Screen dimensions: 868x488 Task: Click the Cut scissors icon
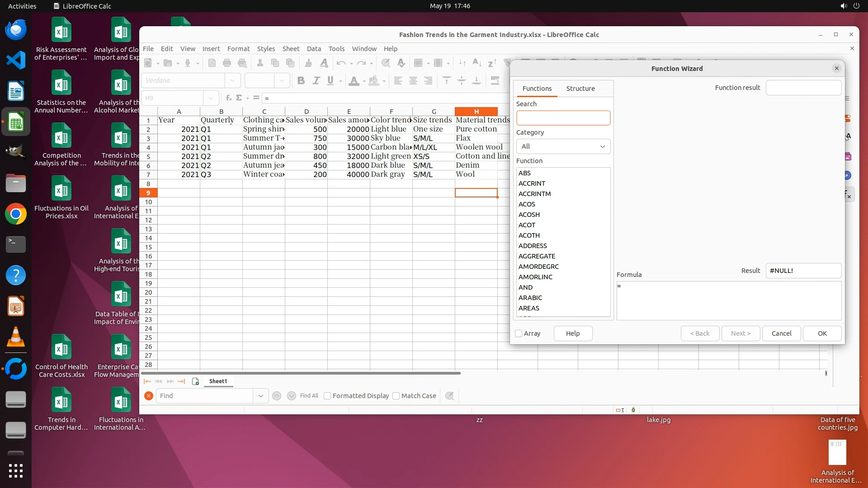coord(260,63)
